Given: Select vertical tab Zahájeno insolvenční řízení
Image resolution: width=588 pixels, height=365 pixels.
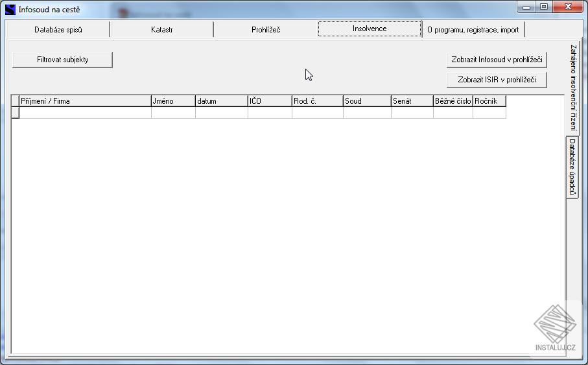Looking at the screenshot, I should click(572, 88).
